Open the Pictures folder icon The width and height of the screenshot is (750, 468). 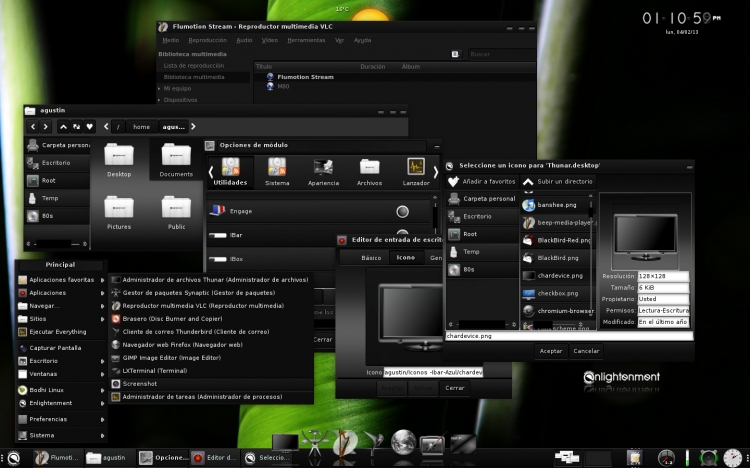(x=119, y=207)
